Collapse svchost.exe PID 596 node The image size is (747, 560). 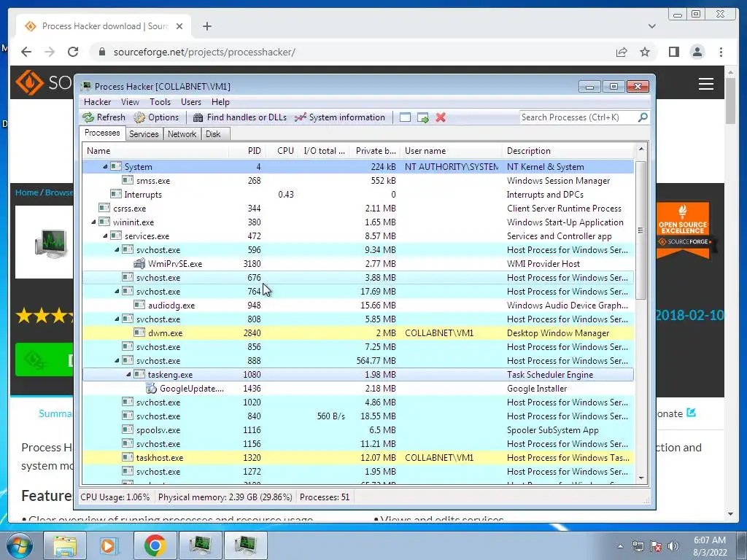pyautogui.click(x=117, y=250)
